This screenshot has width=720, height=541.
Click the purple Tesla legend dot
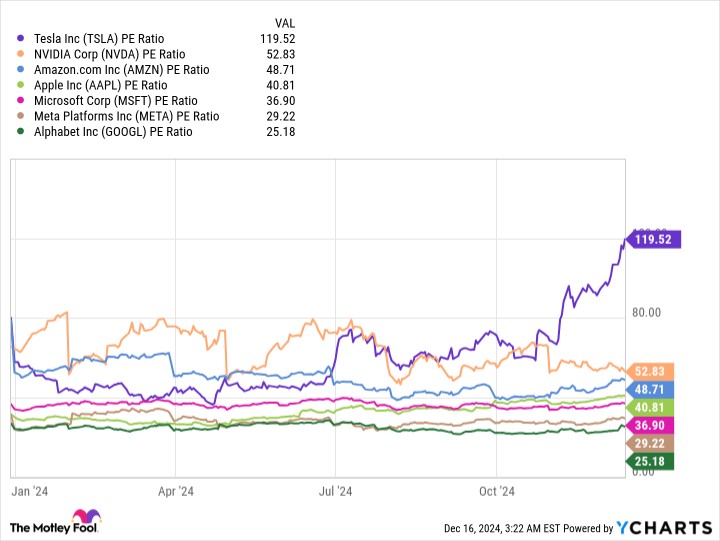pyautogui.click(x=21, y=38)
